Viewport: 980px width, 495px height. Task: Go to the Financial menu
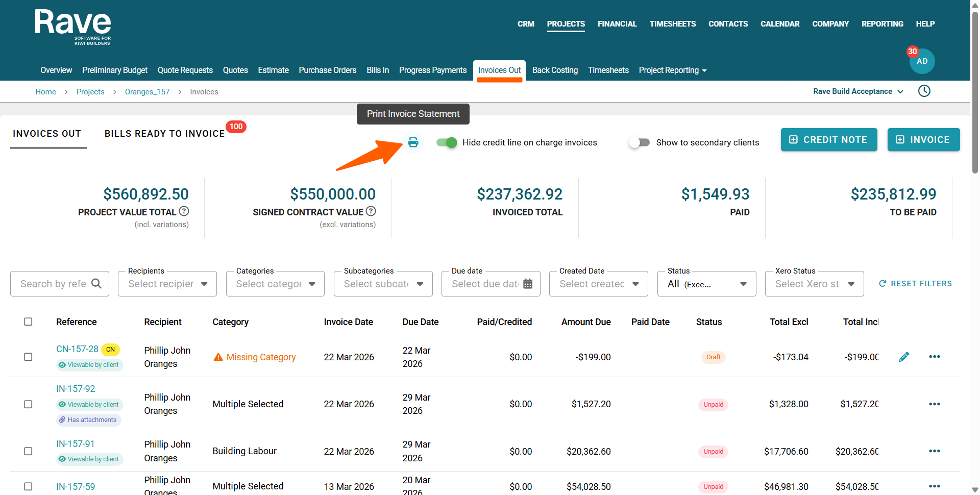click(x=617, y=24)
